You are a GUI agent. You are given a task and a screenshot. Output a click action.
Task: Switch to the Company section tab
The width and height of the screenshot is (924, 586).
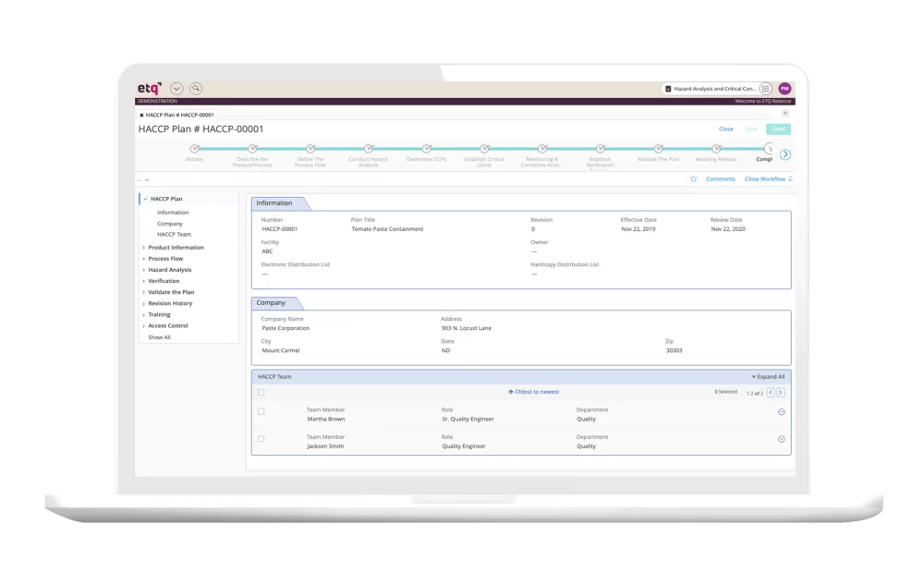272,303
